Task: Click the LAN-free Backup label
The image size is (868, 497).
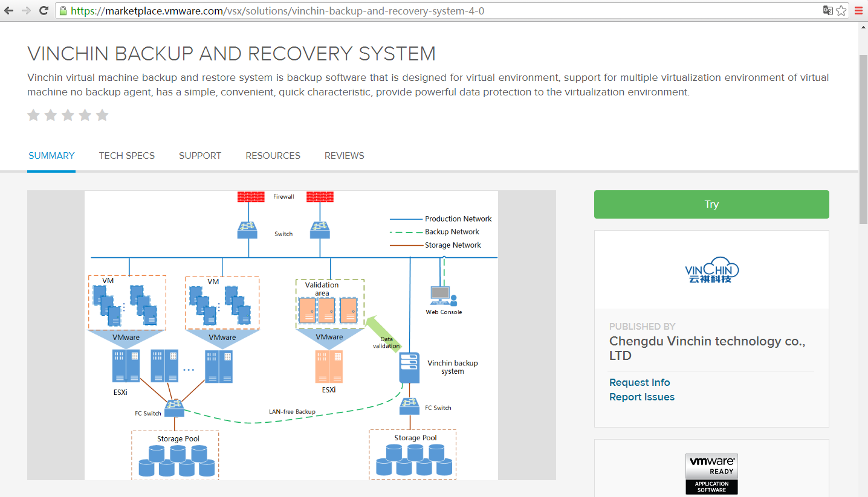Action: (x=292, y=412)
